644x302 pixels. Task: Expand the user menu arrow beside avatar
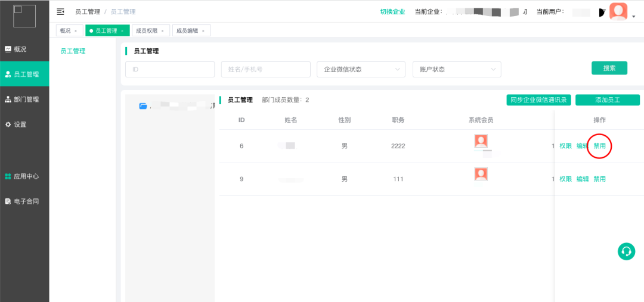click(x=633, y=17)
